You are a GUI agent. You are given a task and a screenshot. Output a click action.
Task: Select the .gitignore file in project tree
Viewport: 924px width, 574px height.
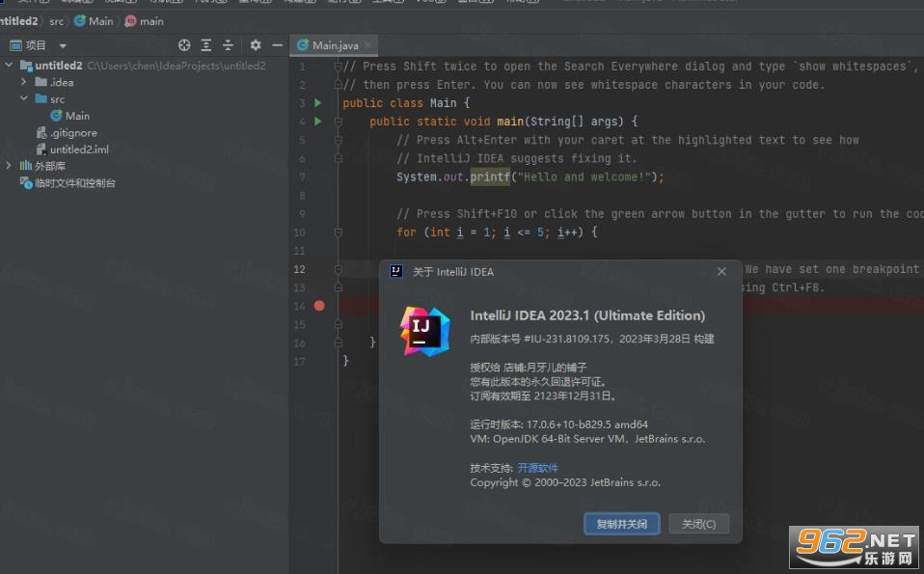[x=67, y=132]
